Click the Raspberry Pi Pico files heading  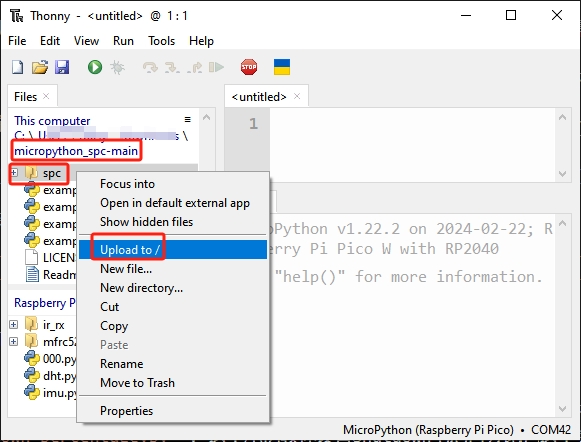[x=44, y=303]
